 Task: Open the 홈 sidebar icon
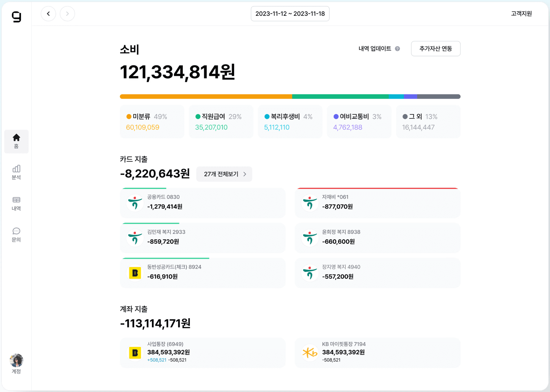tap(16, 141)
